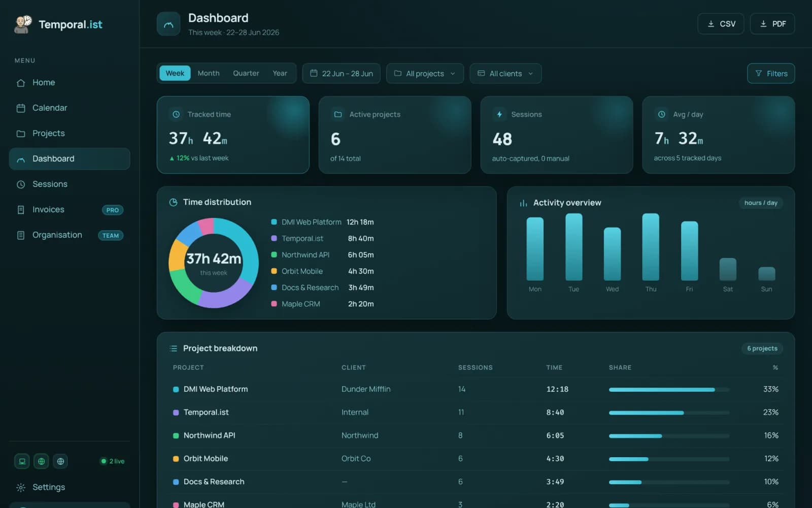Click the folder icon on Active projects card

(338, 114)
